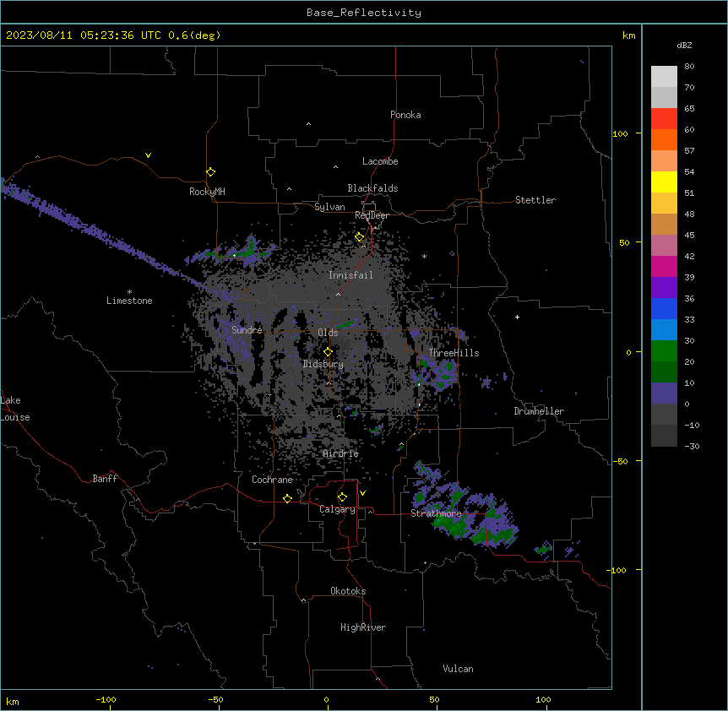Click the dBZ legend heading
This screenshot has width=728, height=711.
click(x=684, y=45)
